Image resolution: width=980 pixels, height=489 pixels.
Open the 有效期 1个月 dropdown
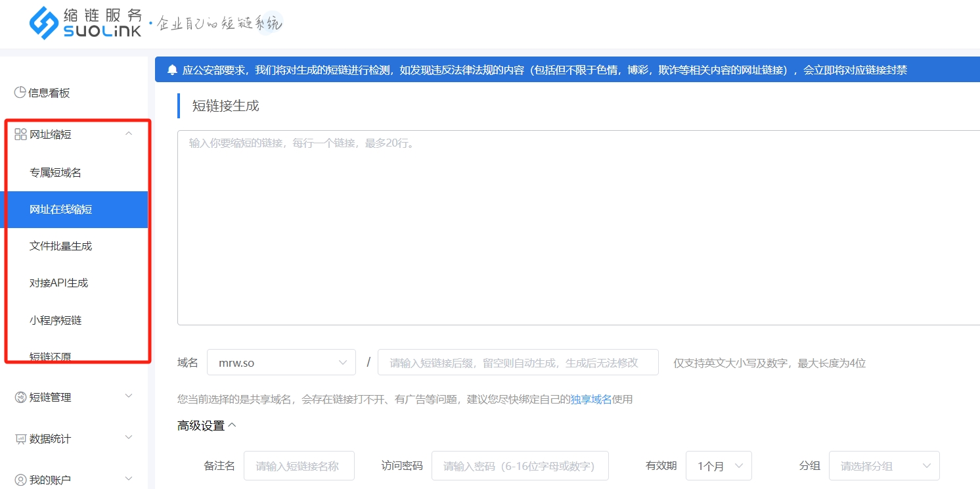click(719, 466)
